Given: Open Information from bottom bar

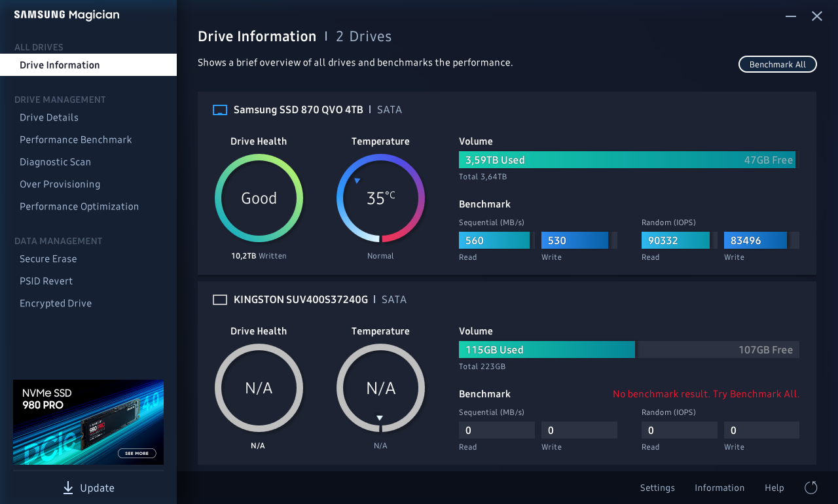Looking at the screenshot, I should point(720,488).
